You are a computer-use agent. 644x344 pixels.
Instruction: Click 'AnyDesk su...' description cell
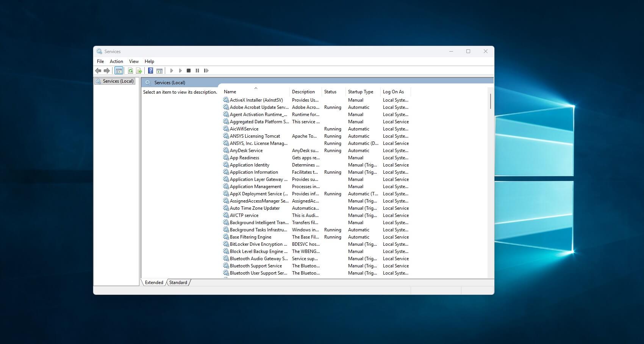[x=305, y=151]
